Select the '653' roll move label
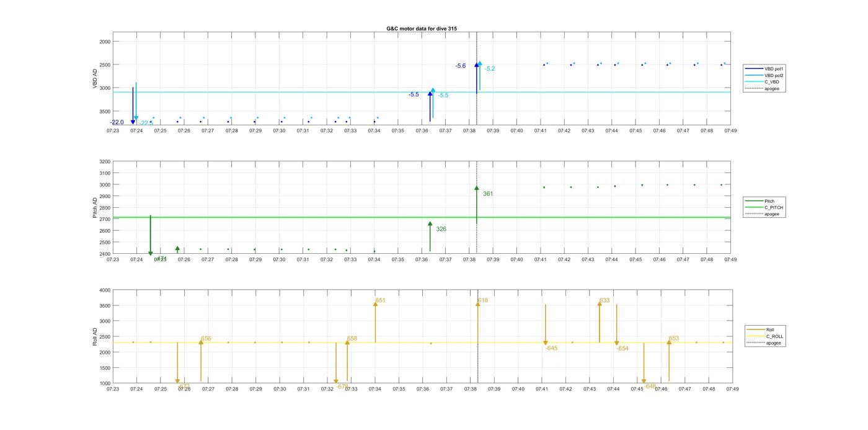This screenshot has width=868, height=430. (x=674, y=339)
